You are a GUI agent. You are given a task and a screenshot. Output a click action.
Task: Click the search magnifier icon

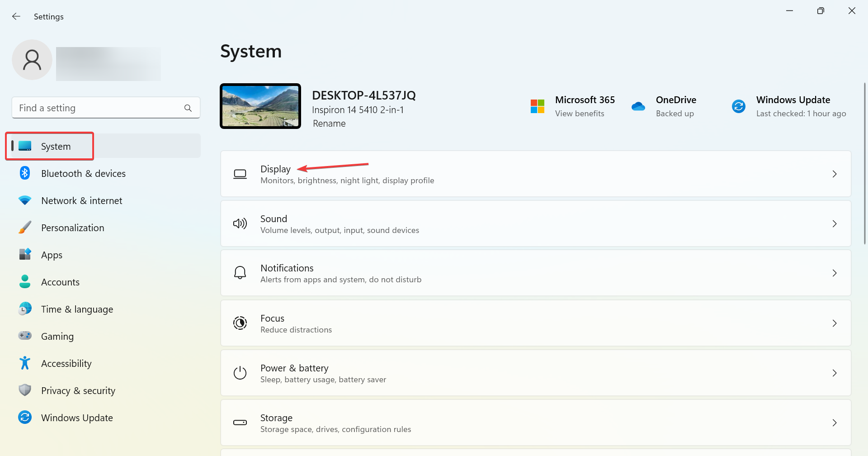click(188, 108)
